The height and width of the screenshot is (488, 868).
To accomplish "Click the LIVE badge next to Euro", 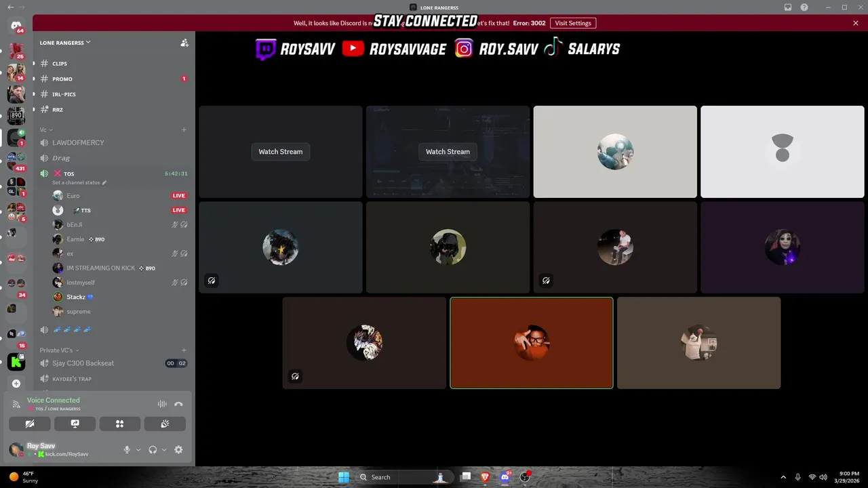I will pyautogui.click(x=179, y=196).
